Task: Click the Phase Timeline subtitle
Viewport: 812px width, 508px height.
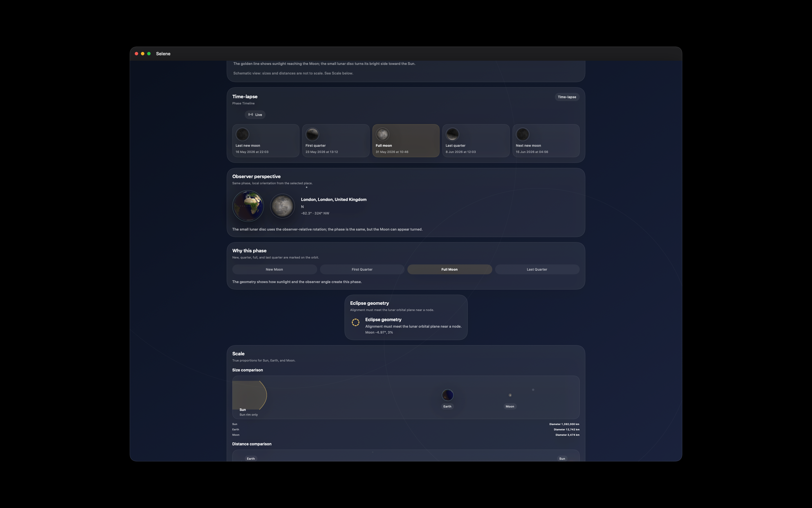Action: (x=243, y=103)
